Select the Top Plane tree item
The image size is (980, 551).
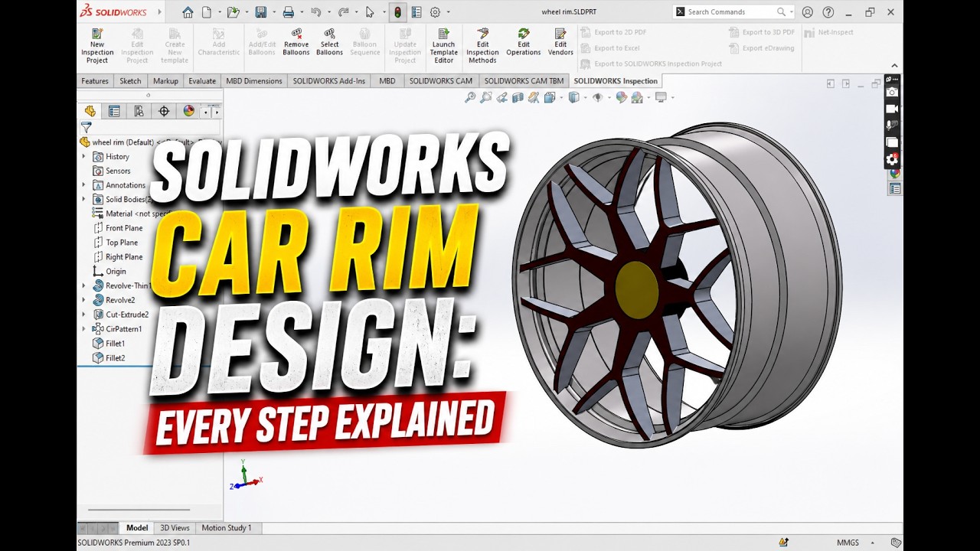pyautogui.click(x=115, y=243)
